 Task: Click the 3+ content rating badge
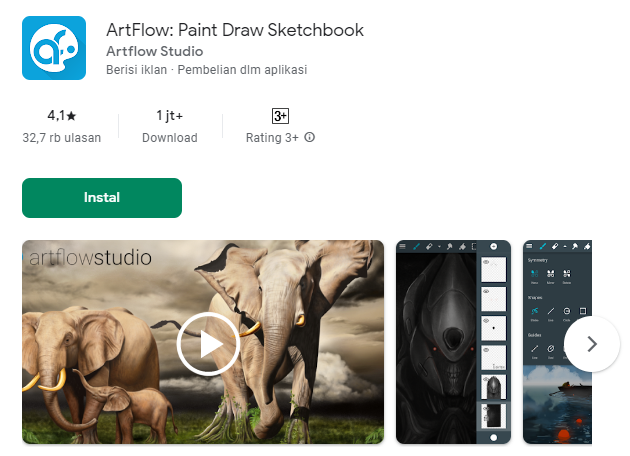[x=280, y=116]
